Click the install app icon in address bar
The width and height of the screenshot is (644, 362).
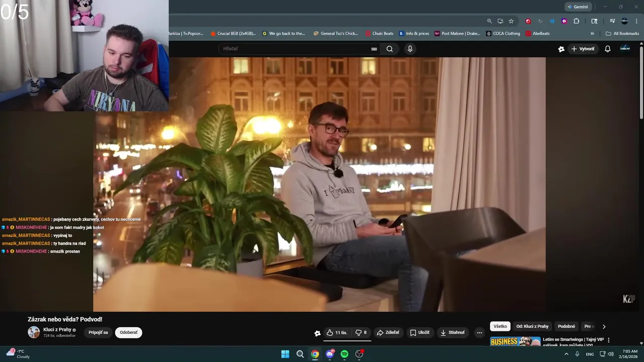pyautogui.click(x=500, y=21)
